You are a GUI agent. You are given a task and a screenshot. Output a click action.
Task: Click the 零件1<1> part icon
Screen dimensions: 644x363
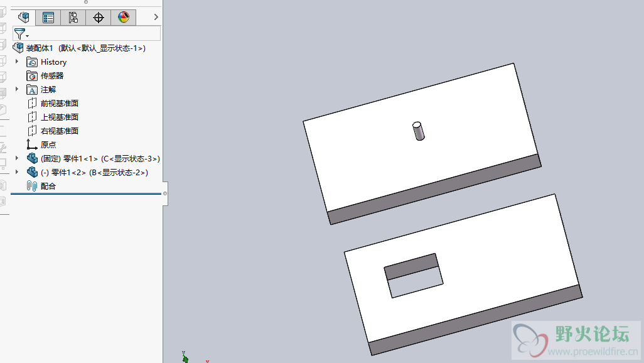(32, 159)
